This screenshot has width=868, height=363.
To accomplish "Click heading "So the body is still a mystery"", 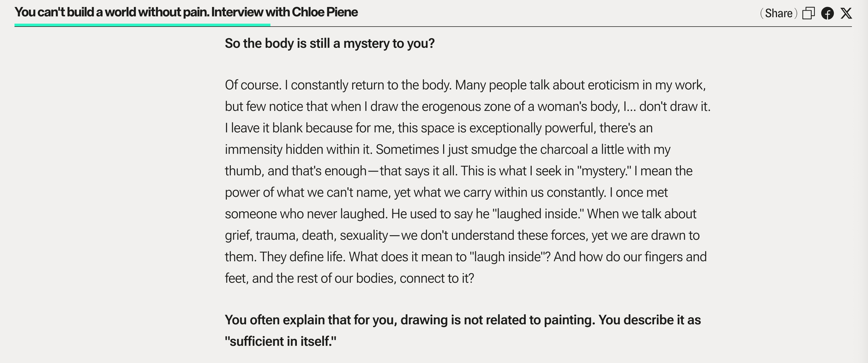I will 330,43.
